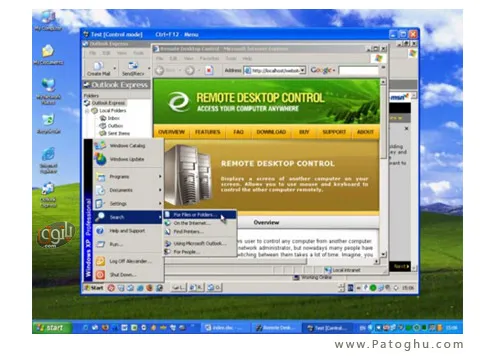Click Next button in msn panel
The height and width of the screenshot is (360, 480).
[x=401, y=266]
